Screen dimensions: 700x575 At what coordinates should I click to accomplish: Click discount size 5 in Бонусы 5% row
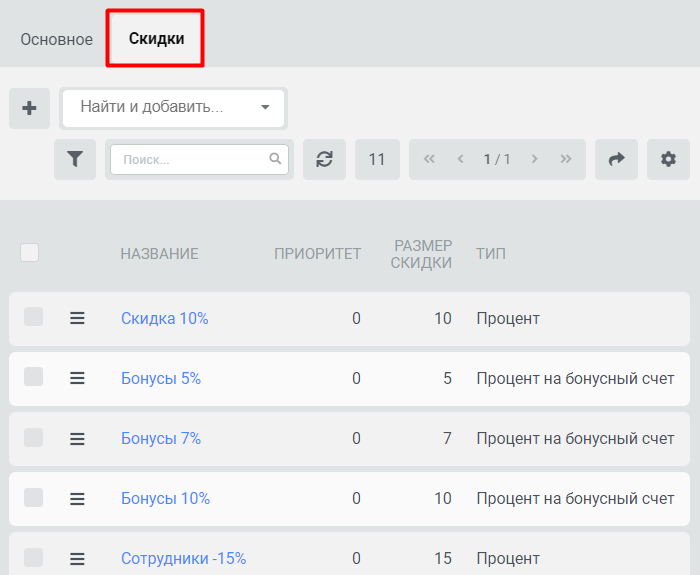(x=447, y=379)
